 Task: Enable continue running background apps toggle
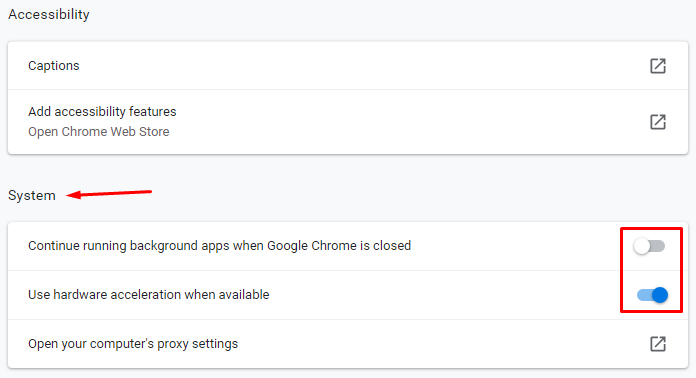[649, 246]
